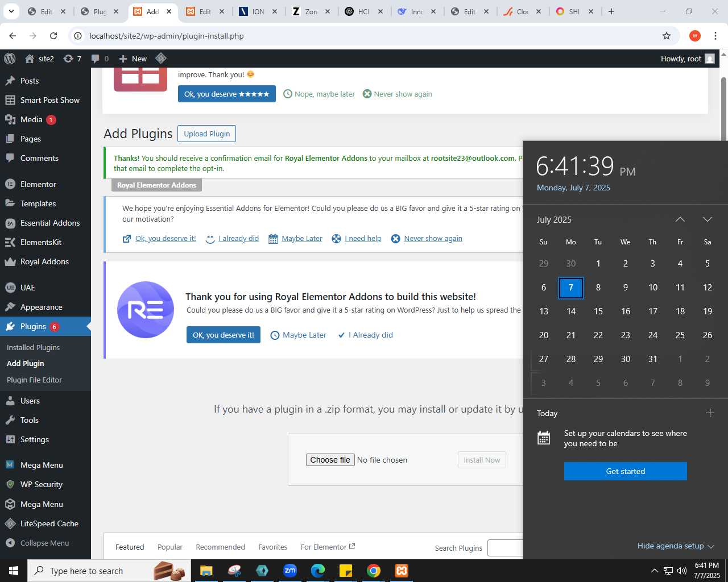728x582 pixels.
Task: Open Templates in the sidebar
Action: click(x=38, y=203)
